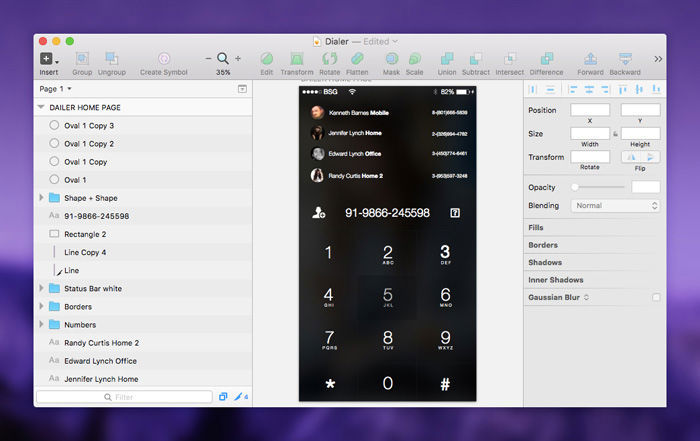Click the zoom in plus button
Viewport: 700px width, 441px height.
pos(238,59)
